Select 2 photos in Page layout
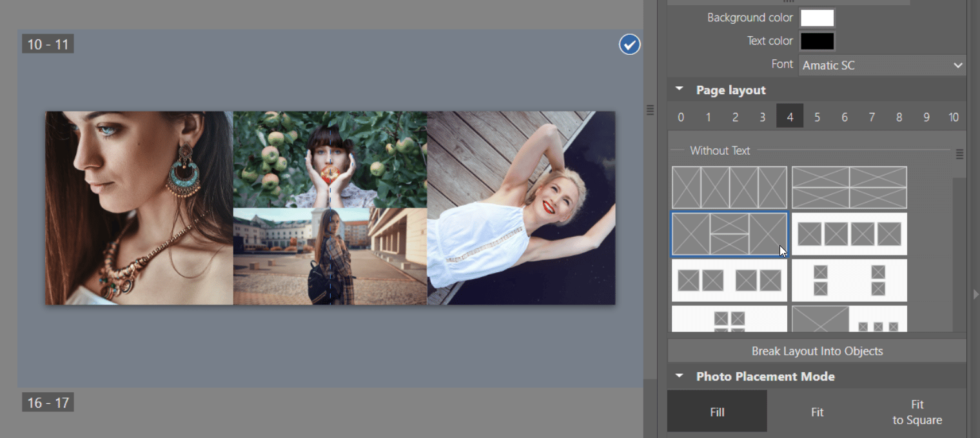980x438 pixels. click(x=735, y=117)
